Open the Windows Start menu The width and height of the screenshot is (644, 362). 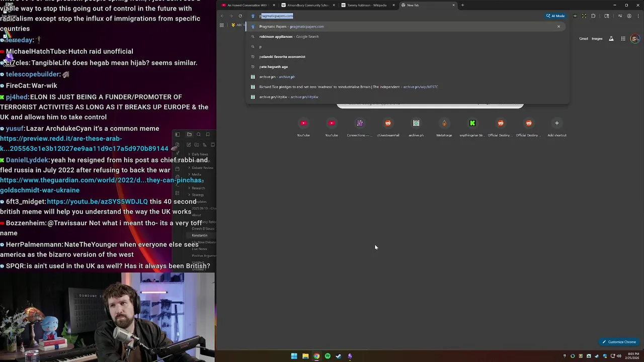(294, 356)
